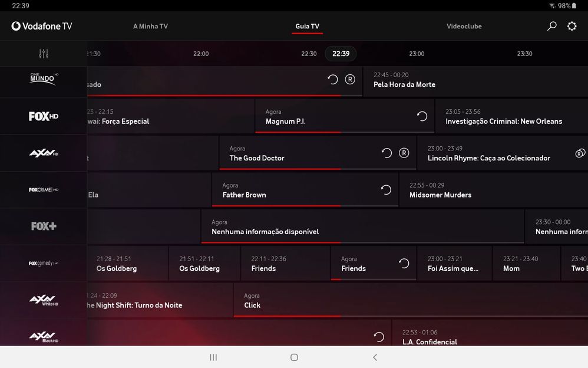This screenshot has height=368, width=588.
Task: Open the channel filter icon
Action: click(x=43, y=53)
